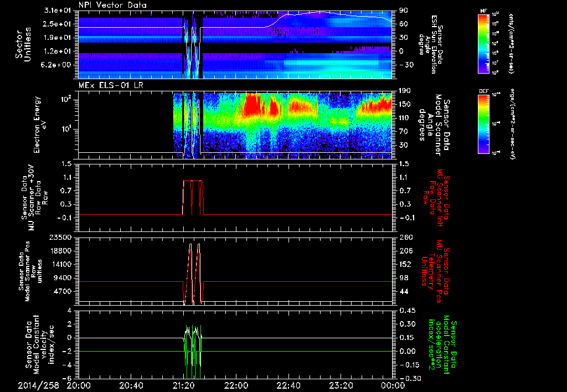Click the "NF" colorbar heading
This screenshot has height=392, width=567.
(x=483, y=11)
